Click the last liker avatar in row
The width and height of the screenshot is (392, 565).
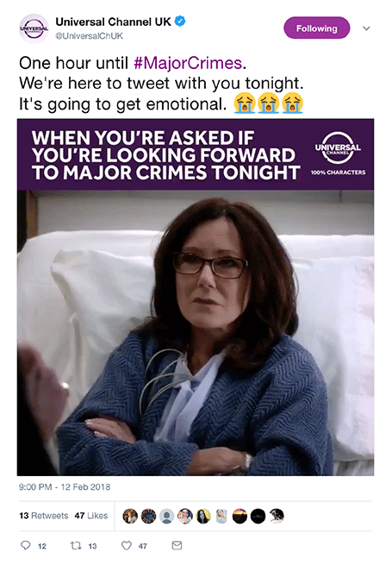276,516
